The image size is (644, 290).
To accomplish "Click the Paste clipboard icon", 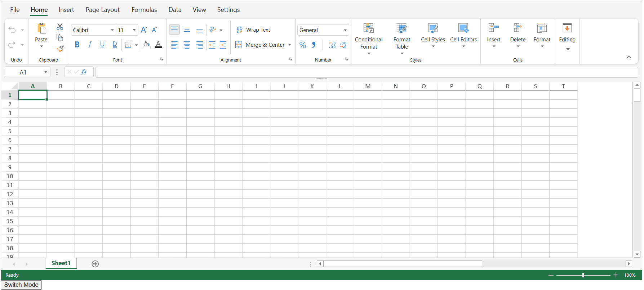I will tap(41, 28).
